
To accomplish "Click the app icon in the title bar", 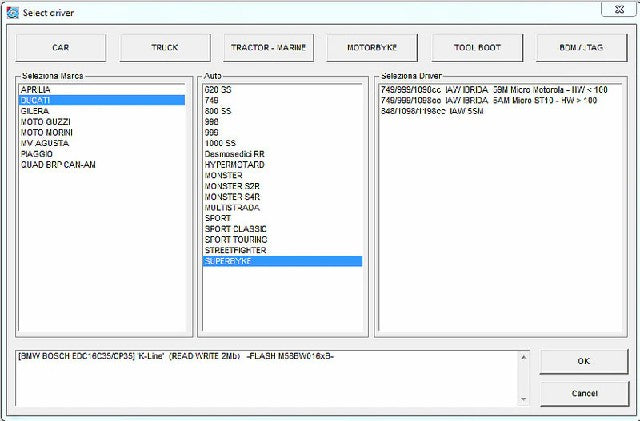I will [13, 13].
